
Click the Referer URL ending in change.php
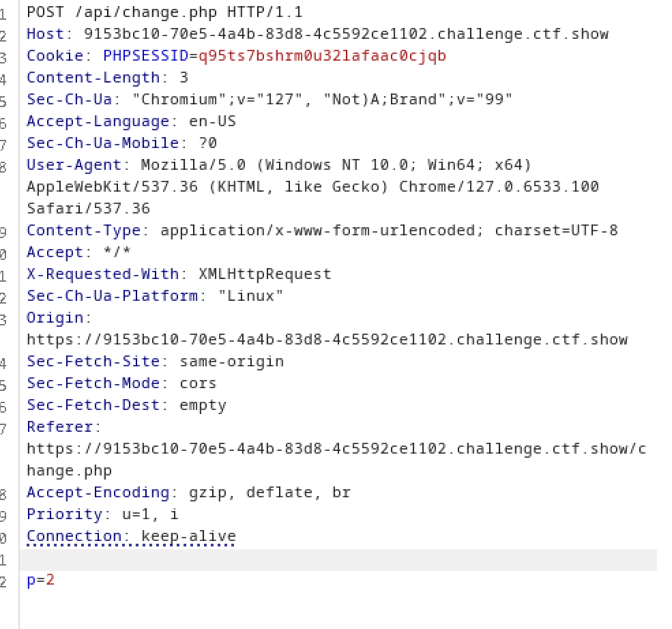tap(334, 448)
